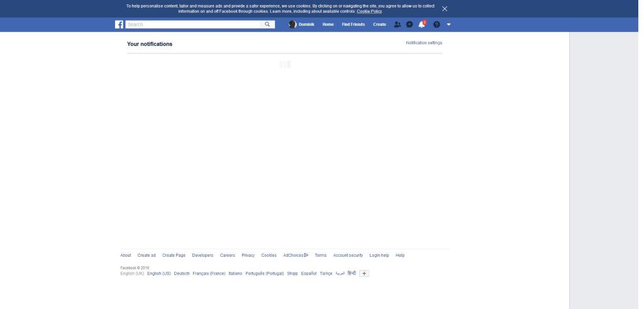Open the Login help footer link
644x309 pixels.
(379, 255)
